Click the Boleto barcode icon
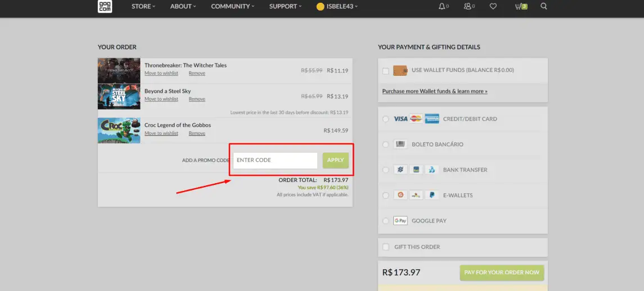Screen dimensions: 644x291 tap(400, 144)
